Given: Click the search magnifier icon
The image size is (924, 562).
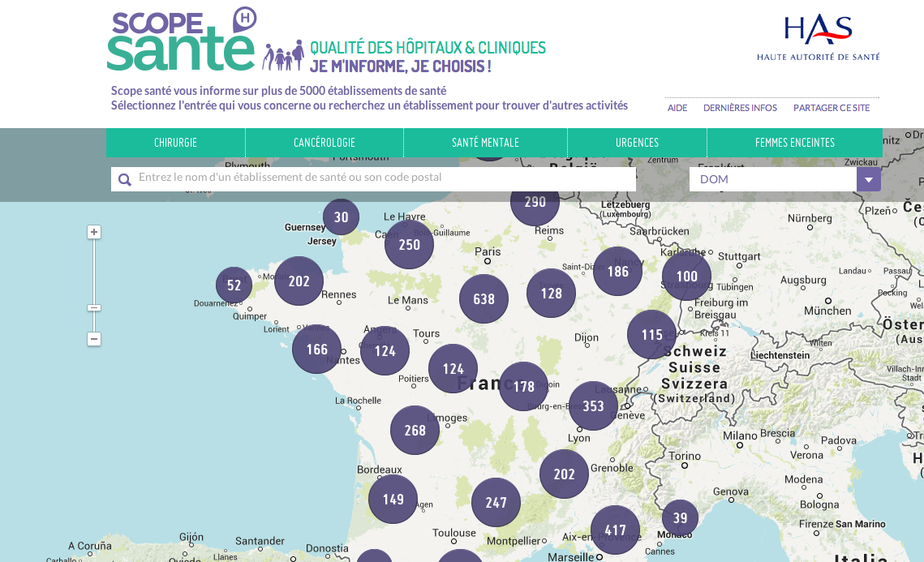Looking at the screenshot, I should click(x=124, y=179).
